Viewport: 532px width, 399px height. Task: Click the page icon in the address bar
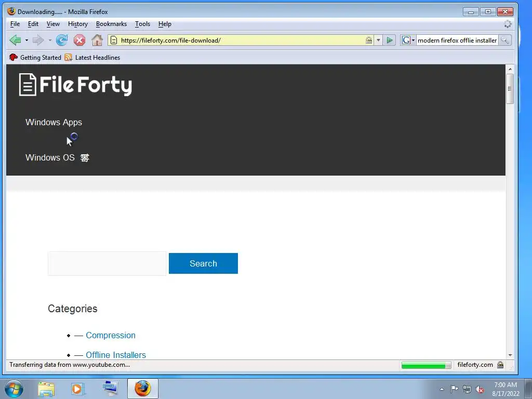(114, 41)
